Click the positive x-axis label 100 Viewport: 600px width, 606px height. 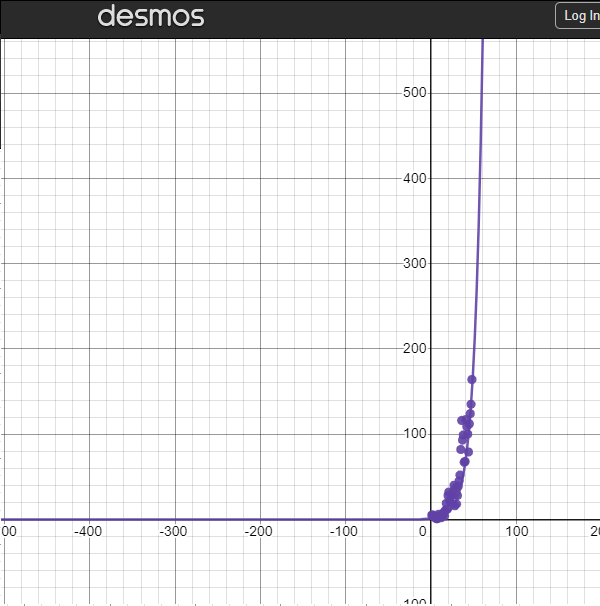click(516, 530)
